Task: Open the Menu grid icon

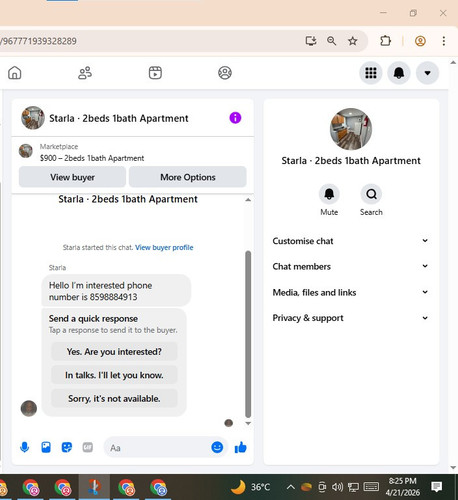Action: [x=371, y=73]
